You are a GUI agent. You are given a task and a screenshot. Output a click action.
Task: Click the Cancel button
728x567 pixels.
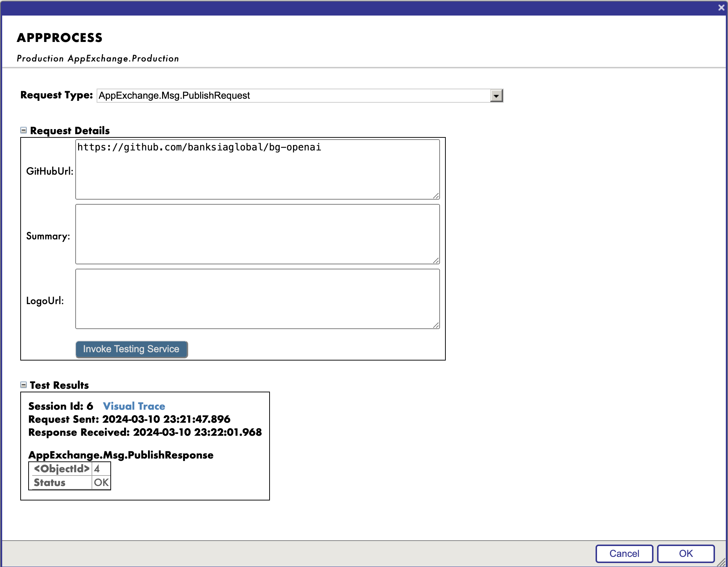624,554
